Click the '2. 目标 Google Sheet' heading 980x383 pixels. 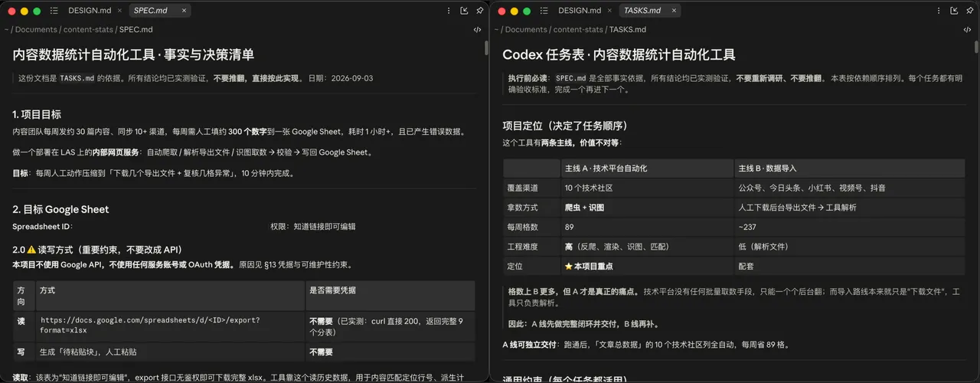(x=60, y=209)
